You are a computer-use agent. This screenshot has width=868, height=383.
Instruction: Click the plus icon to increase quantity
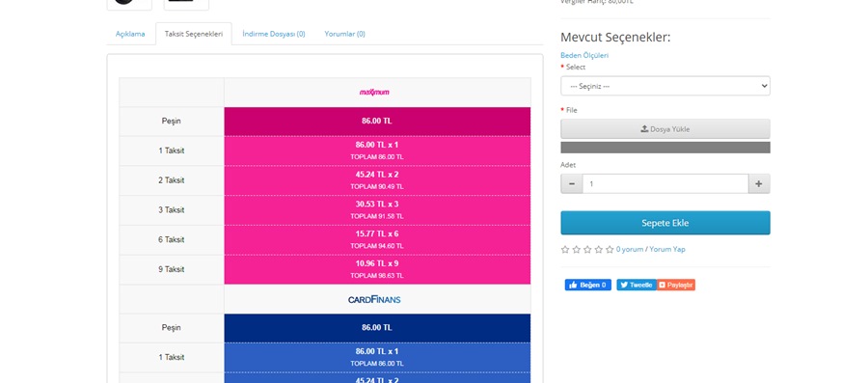point(759,183)
